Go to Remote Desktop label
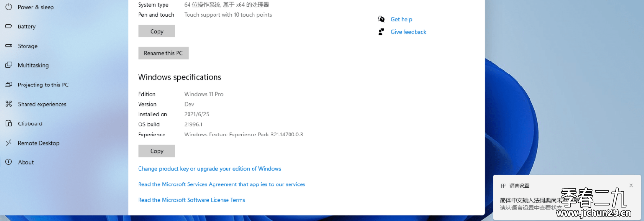The width and height of the screenshot is (644, 221). pos(38,143)
